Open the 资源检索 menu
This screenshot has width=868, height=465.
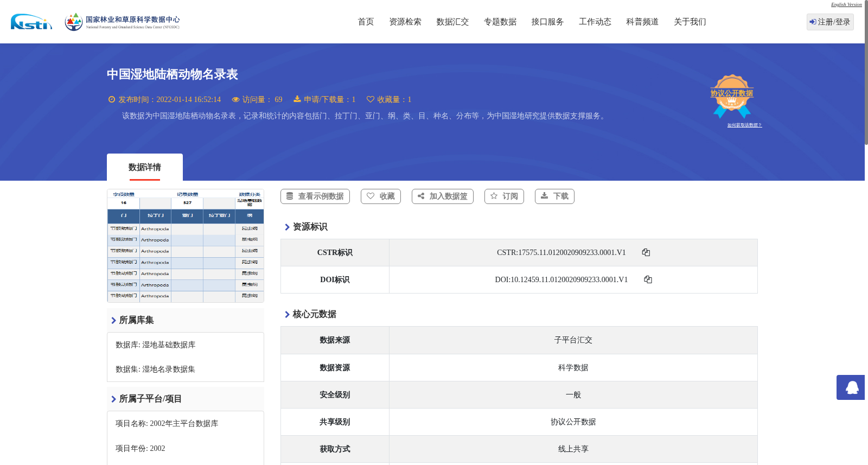405,22
